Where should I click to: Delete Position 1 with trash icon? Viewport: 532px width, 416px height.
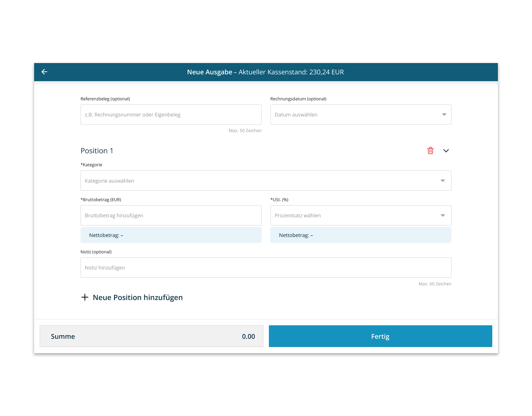tap(430, 150)
